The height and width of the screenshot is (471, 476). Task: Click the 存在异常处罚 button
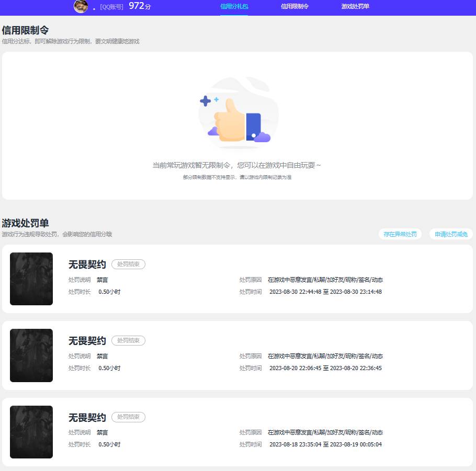(400, 234)
